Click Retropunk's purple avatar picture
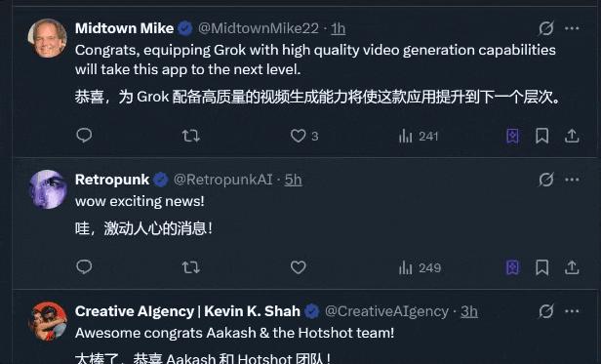601x364 pixels. (48, 189)
